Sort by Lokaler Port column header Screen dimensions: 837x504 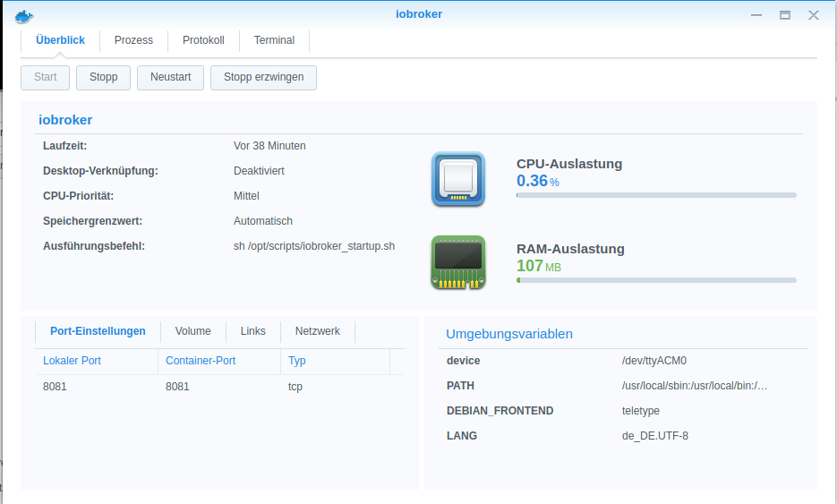[97, 361]
